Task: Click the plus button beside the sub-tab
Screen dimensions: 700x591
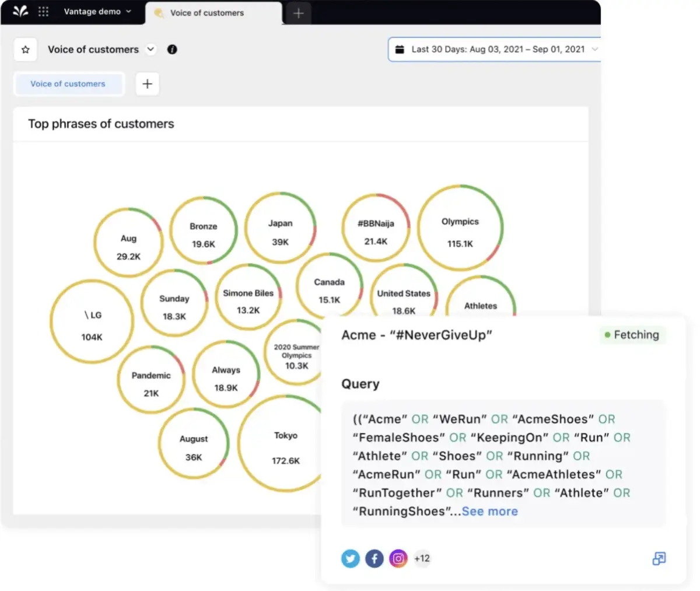Action: pyautogui.click(x=147, y=84)
